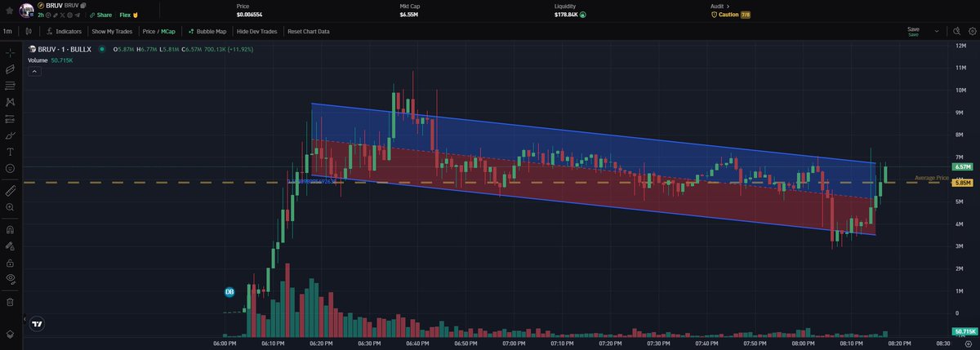Click Reset Chart Data
980x350 pixels.
[x=309, y=31]
